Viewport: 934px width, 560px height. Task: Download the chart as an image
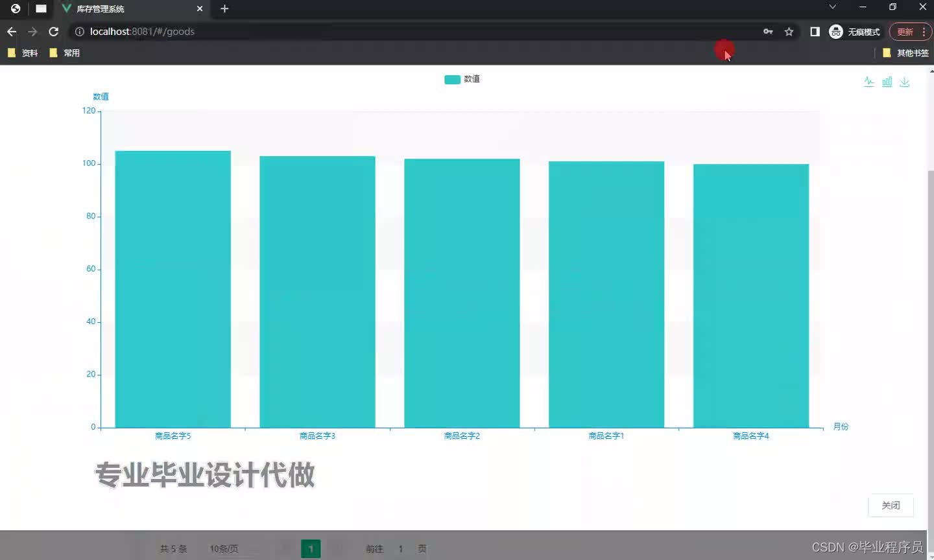pos(904,82)
